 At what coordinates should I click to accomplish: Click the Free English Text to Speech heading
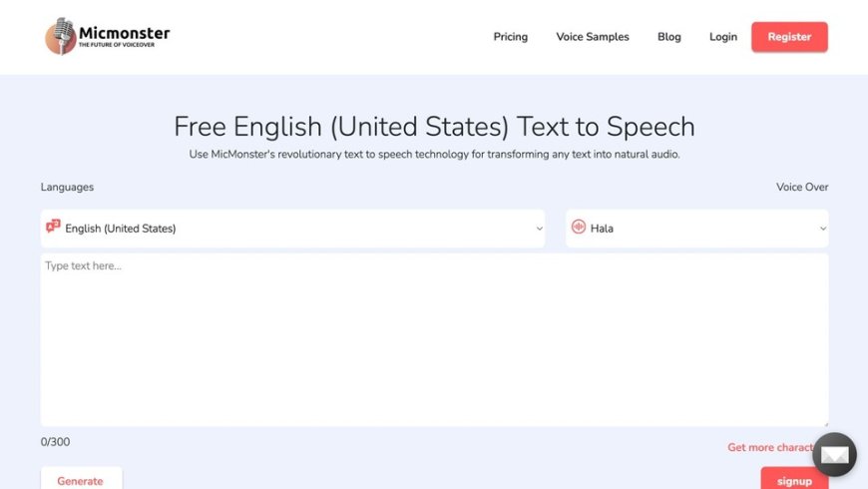tap(435, 127)
